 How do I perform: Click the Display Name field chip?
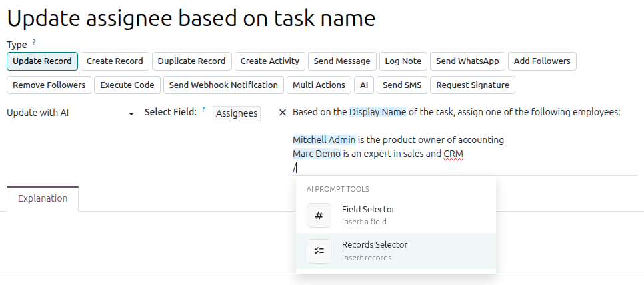(x=377, y=112)
